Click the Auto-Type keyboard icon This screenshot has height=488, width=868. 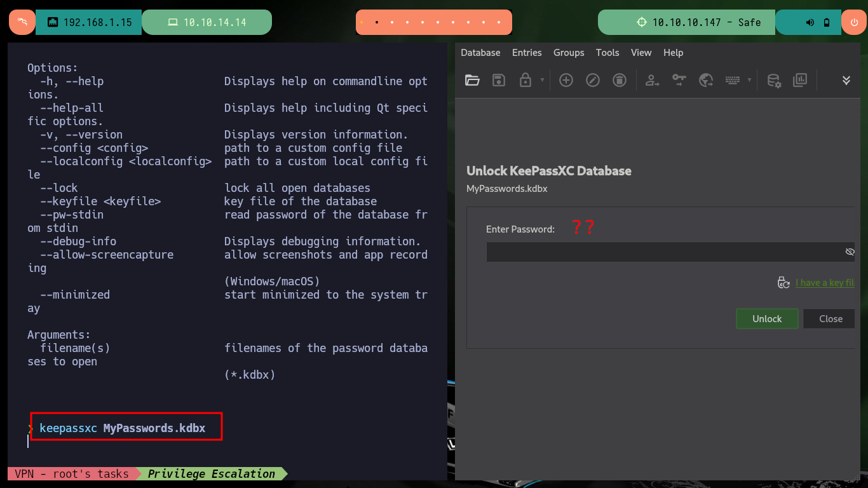(x=733, y=80)
